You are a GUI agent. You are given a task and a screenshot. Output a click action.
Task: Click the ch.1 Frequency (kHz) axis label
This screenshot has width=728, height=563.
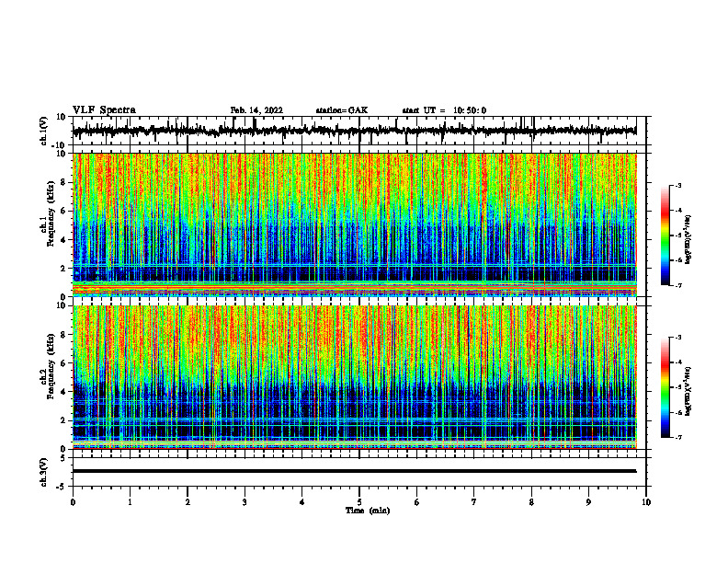48,213
